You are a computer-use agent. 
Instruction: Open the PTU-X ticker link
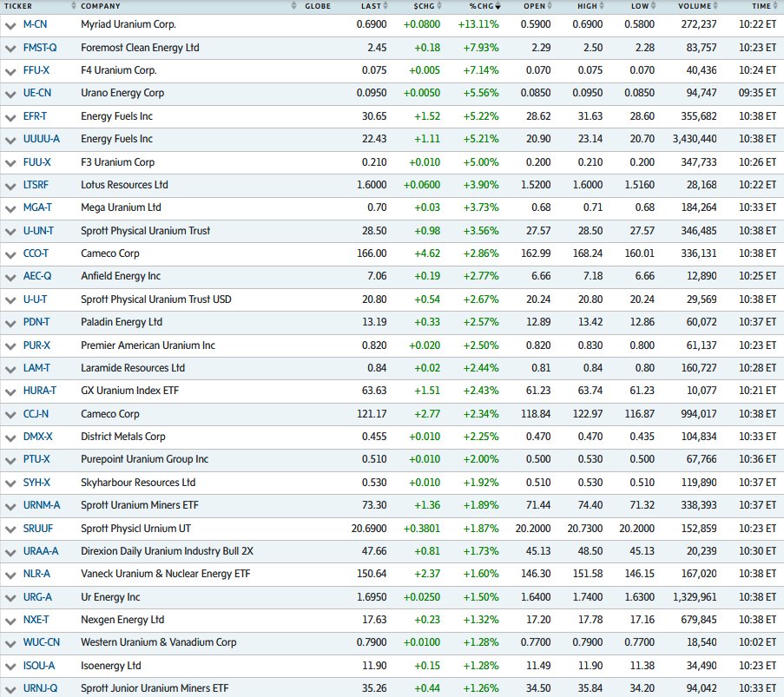[x=36, y=458]
